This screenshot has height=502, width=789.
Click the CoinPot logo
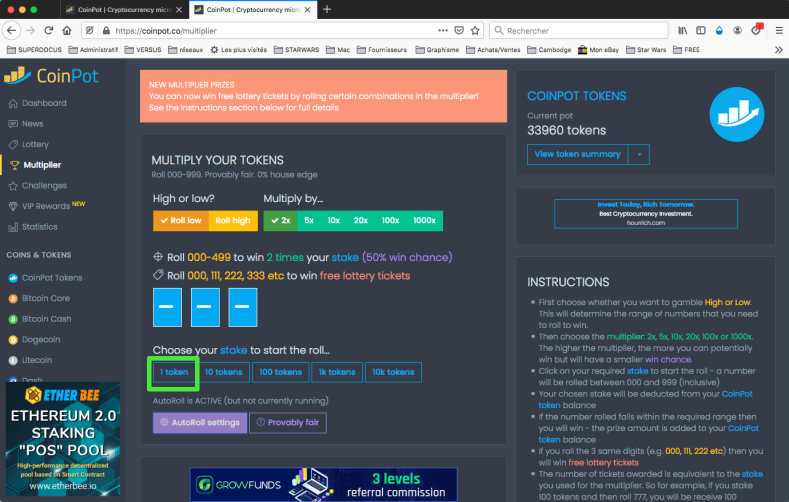point(51,76)
